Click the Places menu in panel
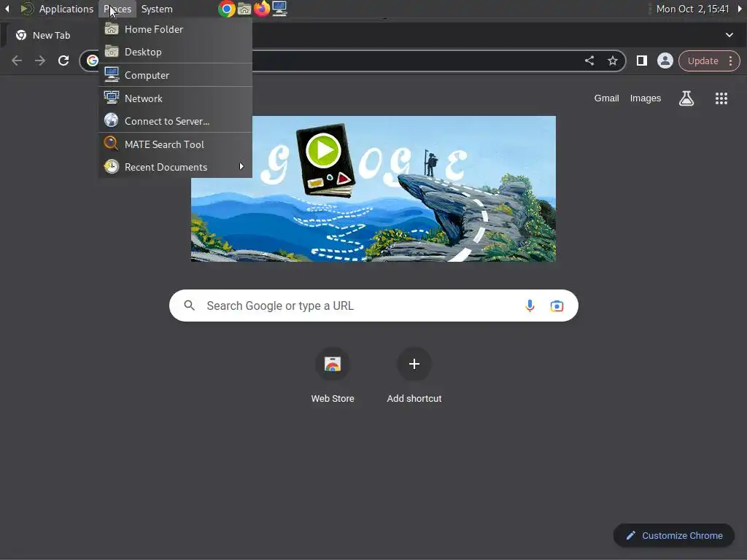This screenshot has height=560, width=747. (117, 9)
